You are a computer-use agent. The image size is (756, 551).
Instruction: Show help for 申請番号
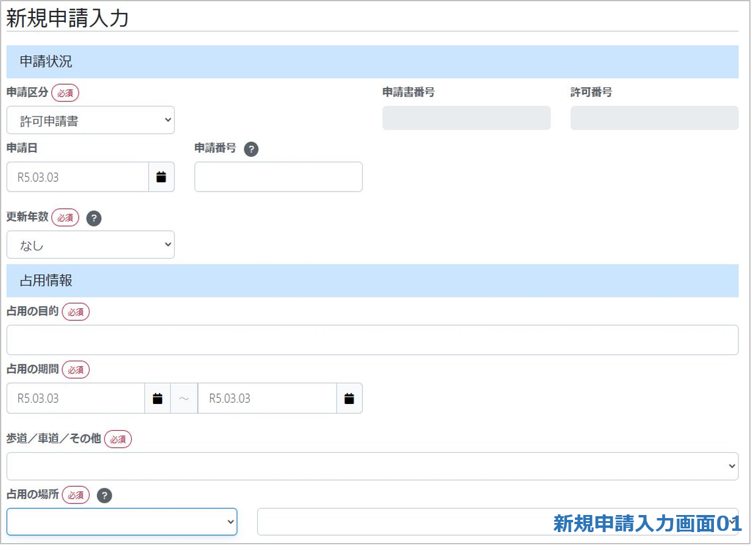pyautogui.click(x=251, y=149)
